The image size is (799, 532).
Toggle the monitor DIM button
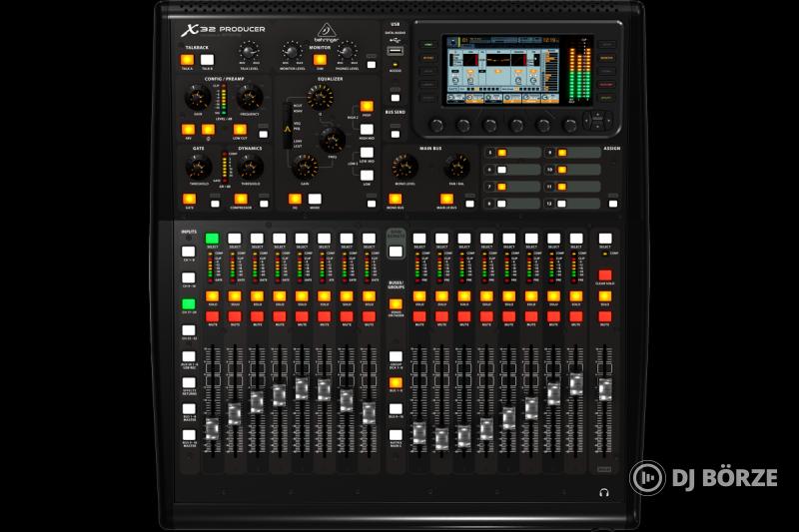(x=320, y=60)
